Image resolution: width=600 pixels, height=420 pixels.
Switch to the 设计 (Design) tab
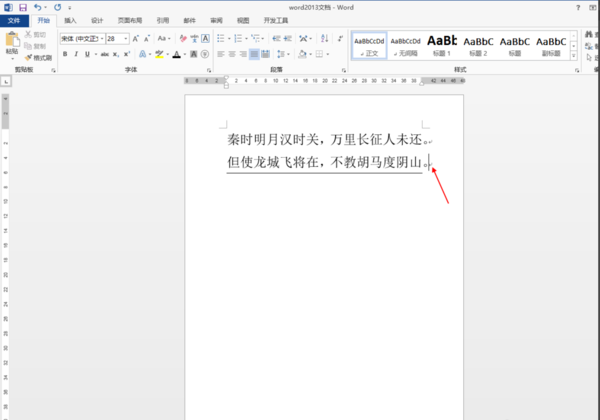pos(97,21)
